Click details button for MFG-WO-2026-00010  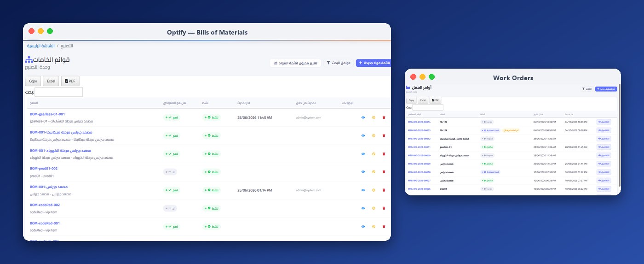tap(604, 155)
